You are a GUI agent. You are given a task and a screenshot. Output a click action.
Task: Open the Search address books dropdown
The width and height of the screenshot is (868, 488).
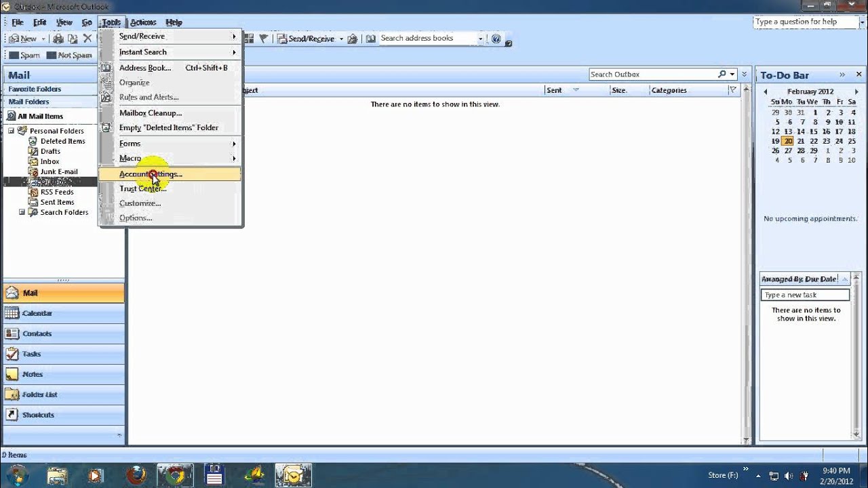480,39
